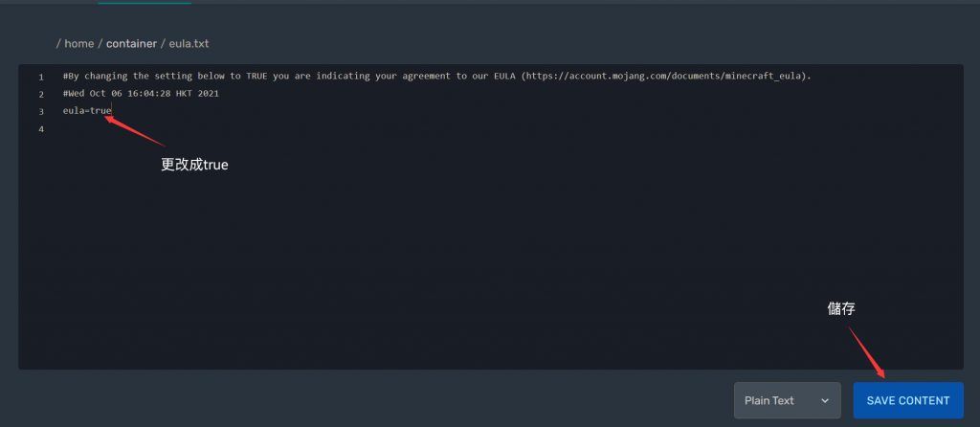Viewport: 980px width, 427px height.
Task: Click the 儲存 annotation label
Action: point(841,308)
